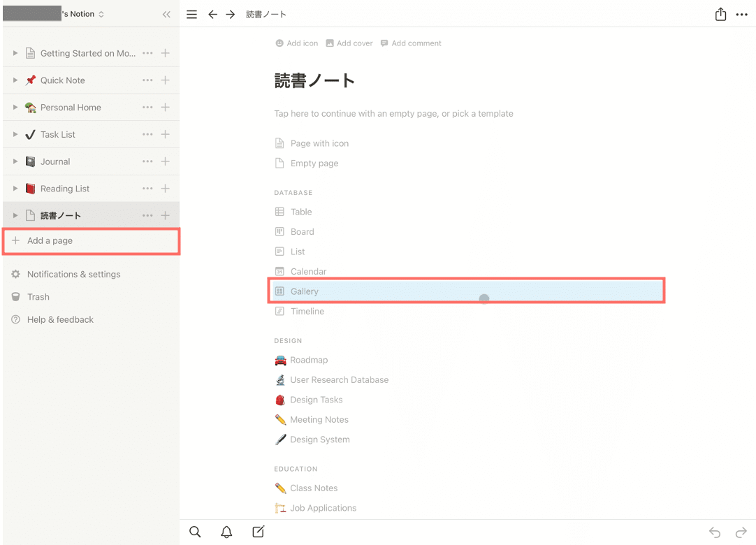Open the three-dot page options menu

point(742,14)
